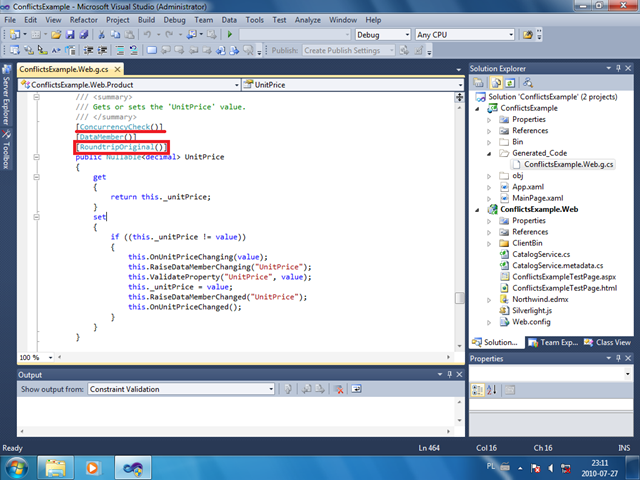Viewport: 640px width, 480px height.
Task: Click the Refresh icon in Solution Explorer
Action: tap(510, 83)
